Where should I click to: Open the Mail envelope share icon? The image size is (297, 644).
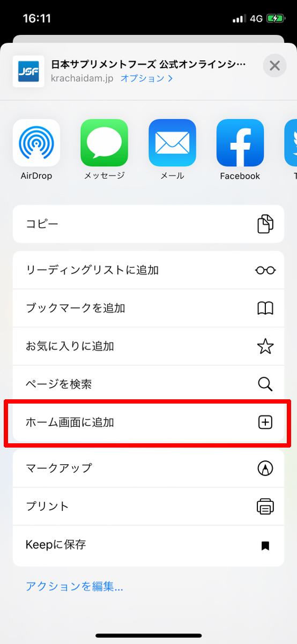(172, 143)
